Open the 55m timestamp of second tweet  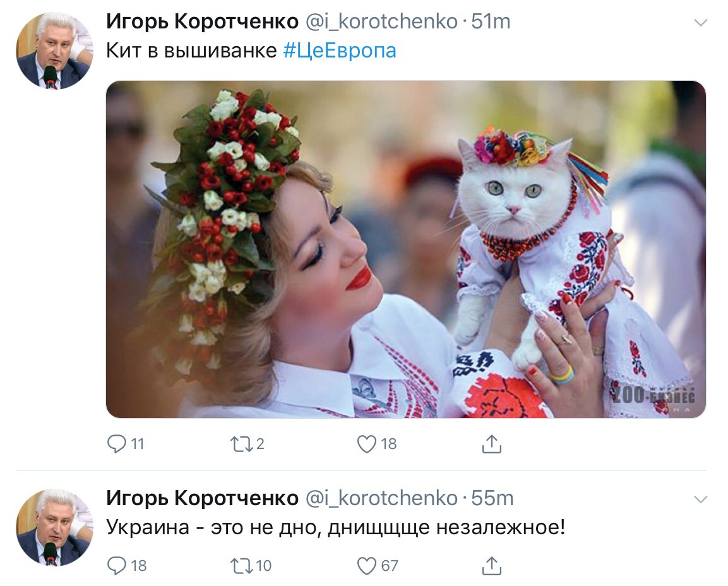[x=492, y=498]
